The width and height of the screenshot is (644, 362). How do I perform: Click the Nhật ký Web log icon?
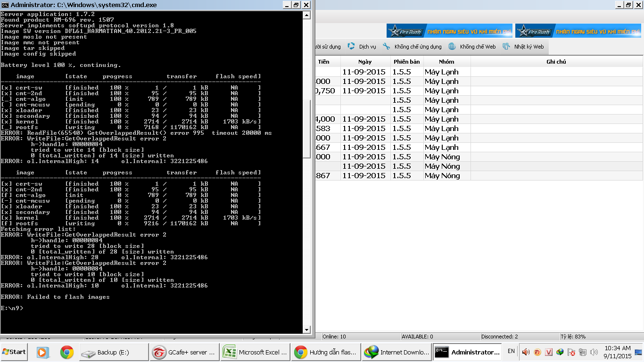click(506, 47)
